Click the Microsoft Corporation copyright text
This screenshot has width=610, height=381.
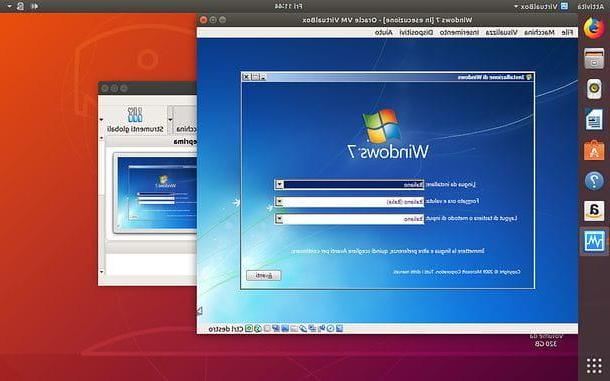(x=457, y=272)
